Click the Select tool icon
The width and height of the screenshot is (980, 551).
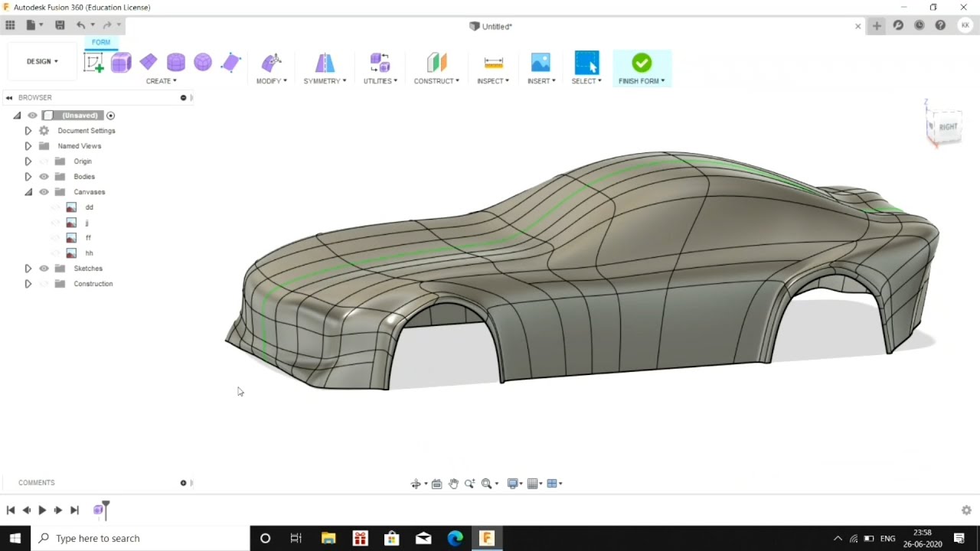[586, 63]
